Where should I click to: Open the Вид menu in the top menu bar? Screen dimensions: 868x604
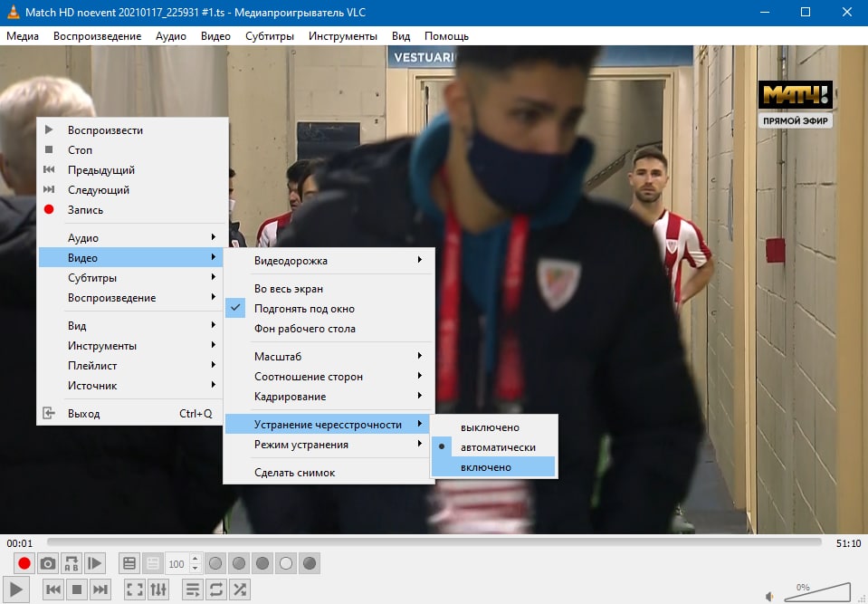click(401, 36)
